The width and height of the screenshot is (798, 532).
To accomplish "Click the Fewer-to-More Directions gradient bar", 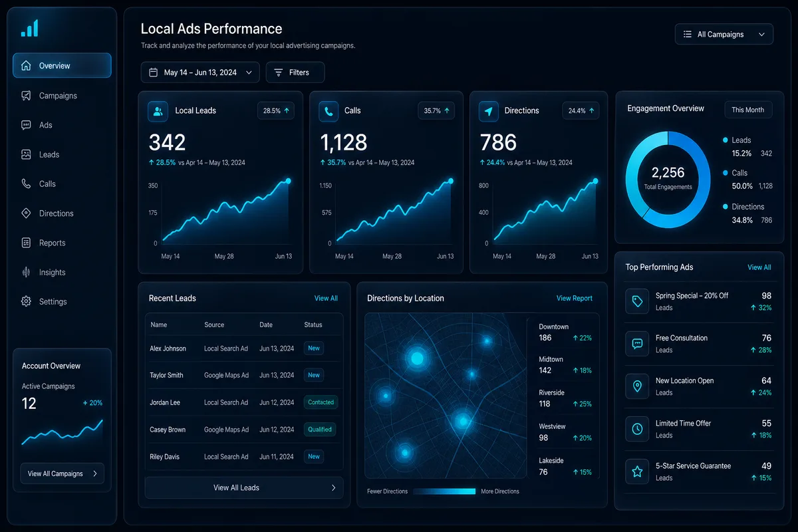I will tap(444, 491).
